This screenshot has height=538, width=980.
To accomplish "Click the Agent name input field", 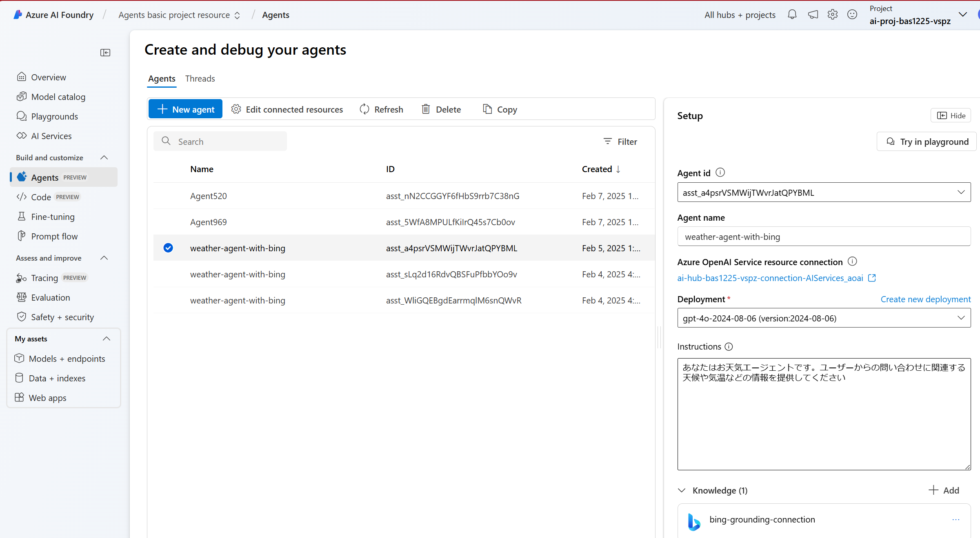I will coord(824,236).
